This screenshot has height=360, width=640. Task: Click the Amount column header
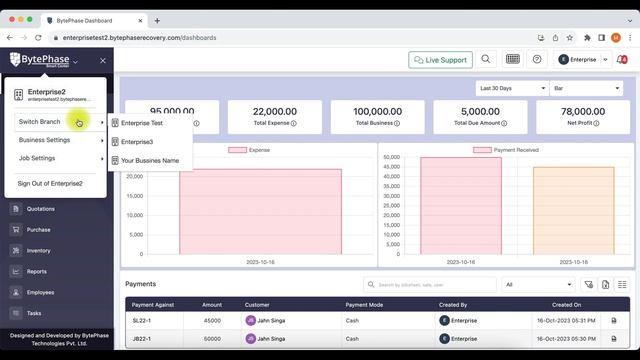(212, 305)
